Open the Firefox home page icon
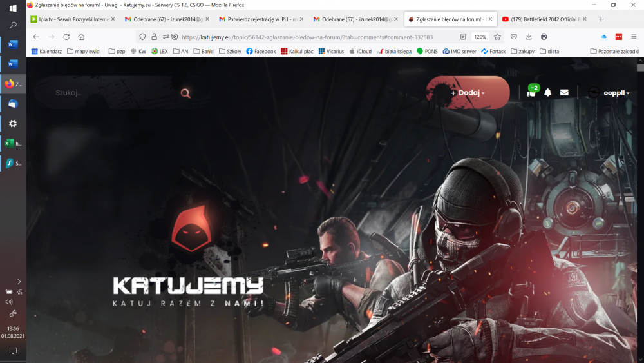The height and width of the screenshot is (363, 644). tap(81, 37)
